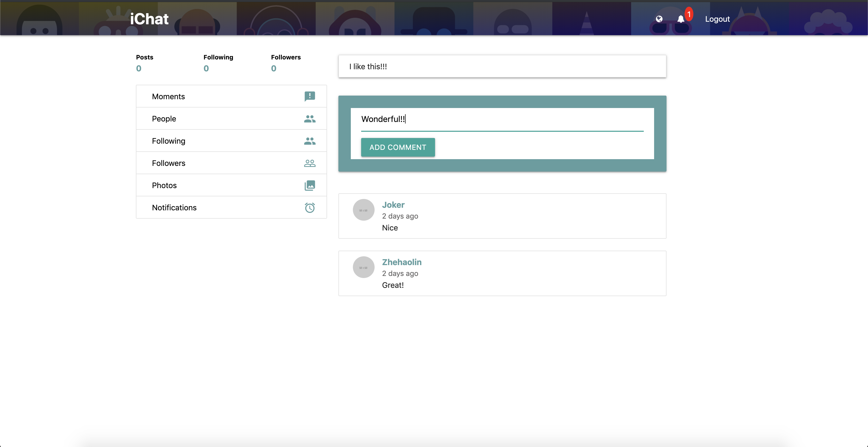Select the People menu item
This screenshot has height=447, width=868.
coord(164,119)
